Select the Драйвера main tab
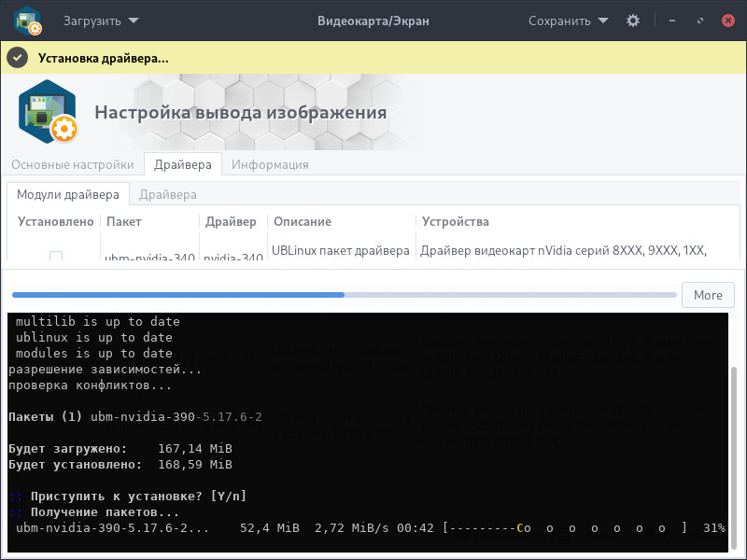Viewport: 747px width, 560px height. pyautogui.click(x=183, y=164)
